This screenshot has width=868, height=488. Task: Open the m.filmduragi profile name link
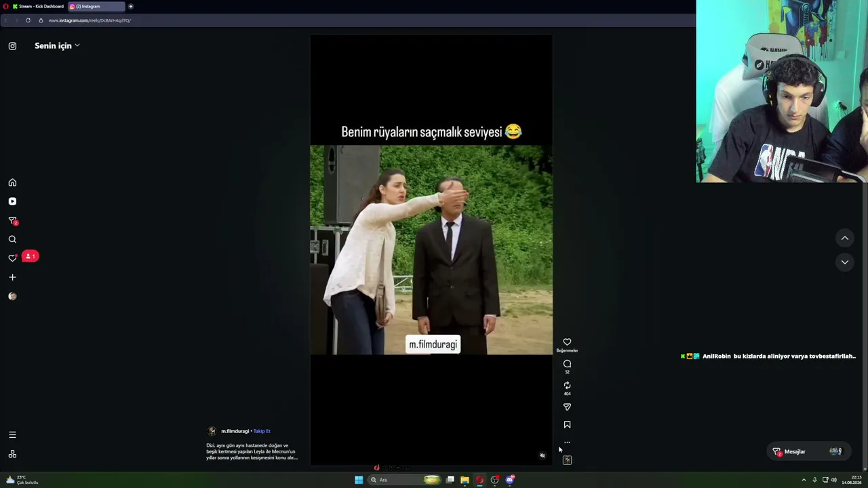tap(235, 431)
